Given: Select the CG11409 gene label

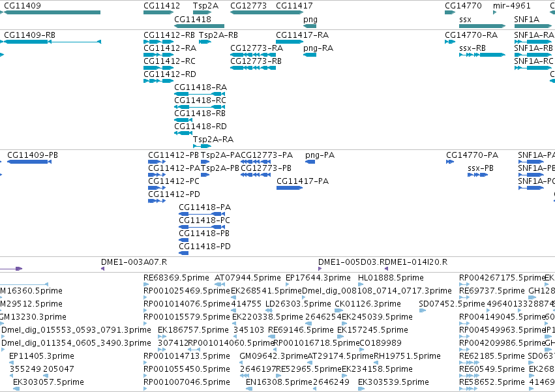Looking at the screenshot, I should (x=22, y=6).
